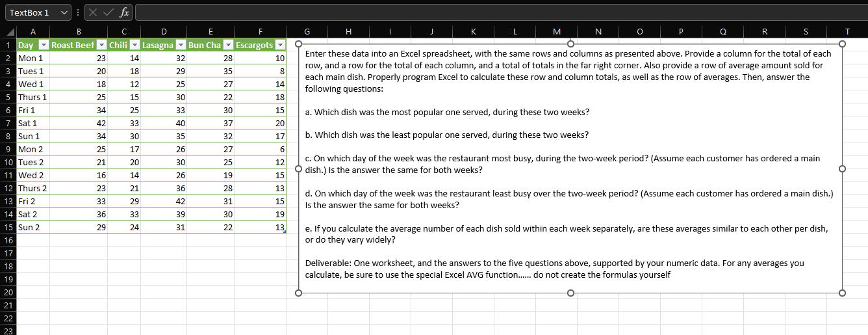Open the Escargots column filter dropdown
Image resolution: width=868 pixels, height=335 pixels.
280,45
